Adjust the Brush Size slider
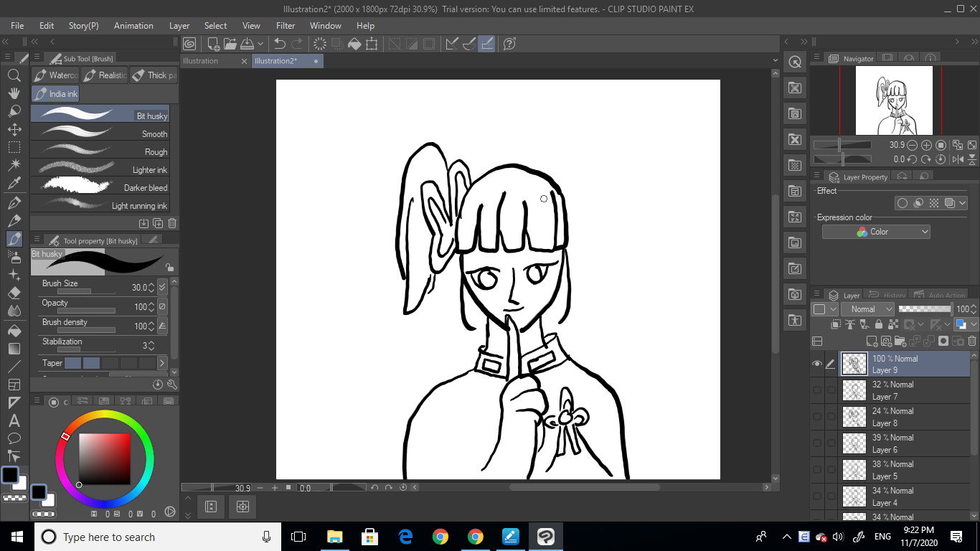 (87, 292)
